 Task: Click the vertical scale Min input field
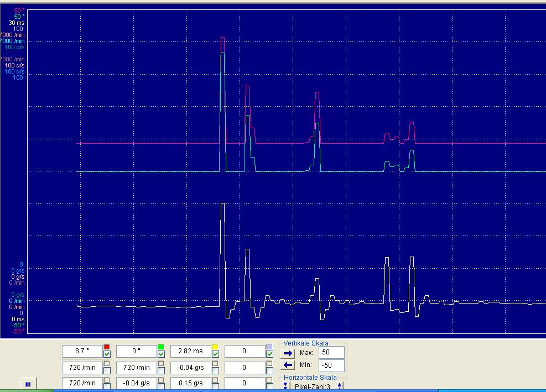[x=331, y=365]
